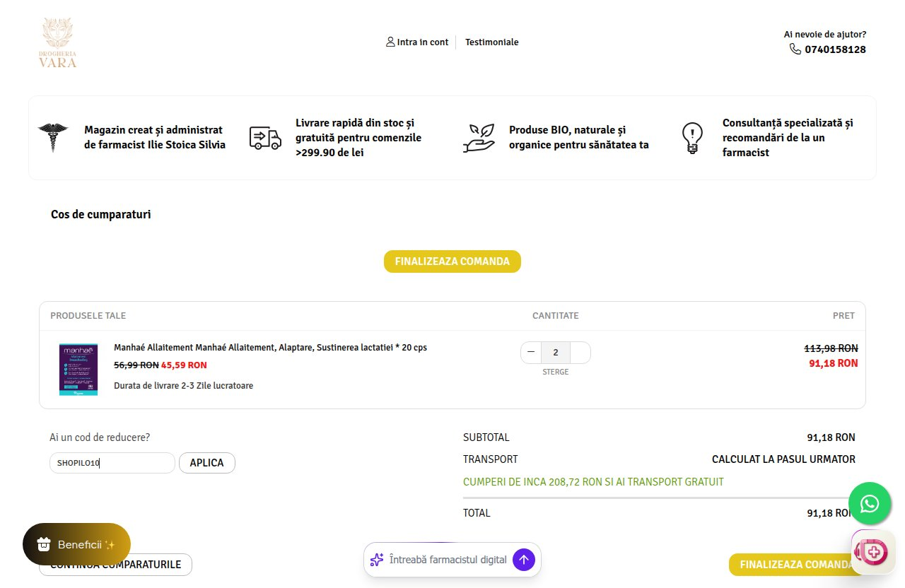Click the hand with leaves icon

pos(479,138)
